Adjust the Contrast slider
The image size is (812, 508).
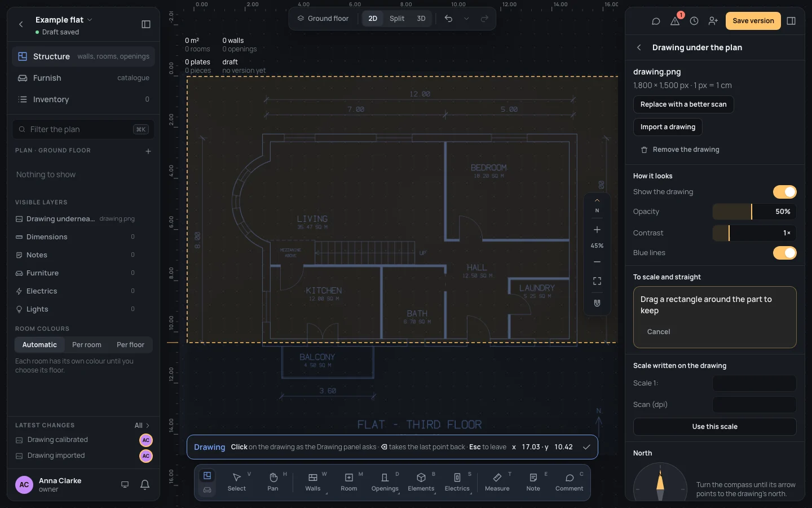pyautogui.click(x=754, y=233)
